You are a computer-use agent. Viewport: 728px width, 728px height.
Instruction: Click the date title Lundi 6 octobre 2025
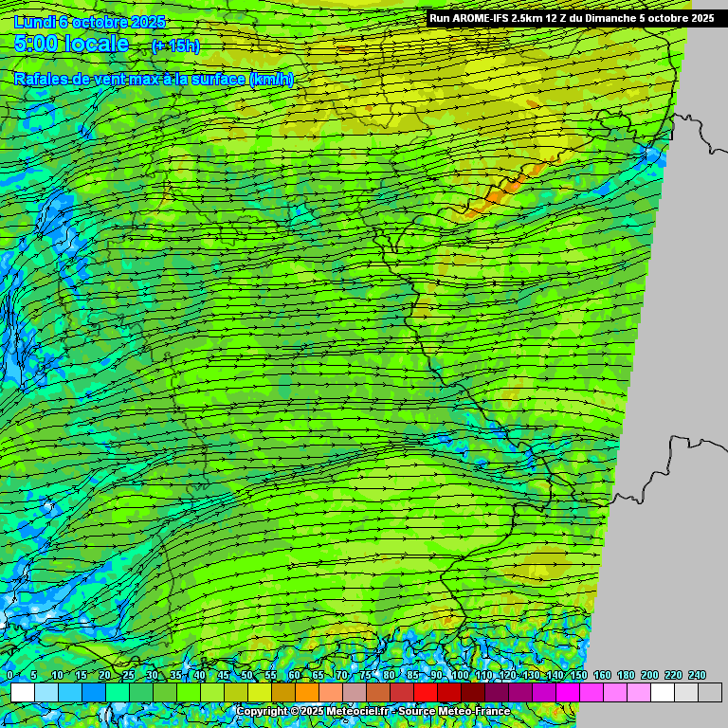[90, 22]
